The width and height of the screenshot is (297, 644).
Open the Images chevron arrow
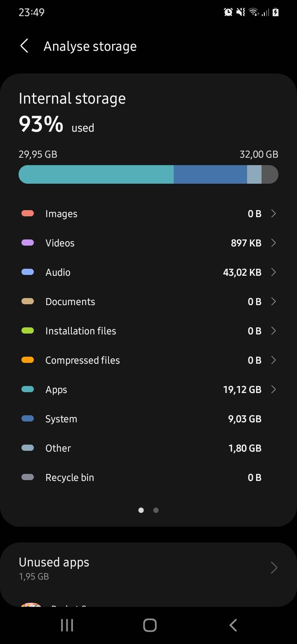tap(273, 213)
